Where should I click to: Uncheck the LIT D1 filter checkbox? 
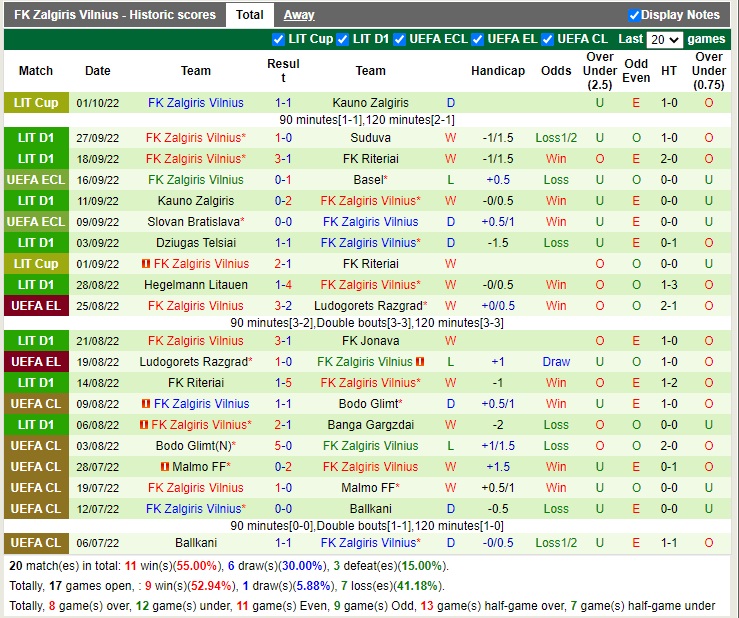(343, 40)
